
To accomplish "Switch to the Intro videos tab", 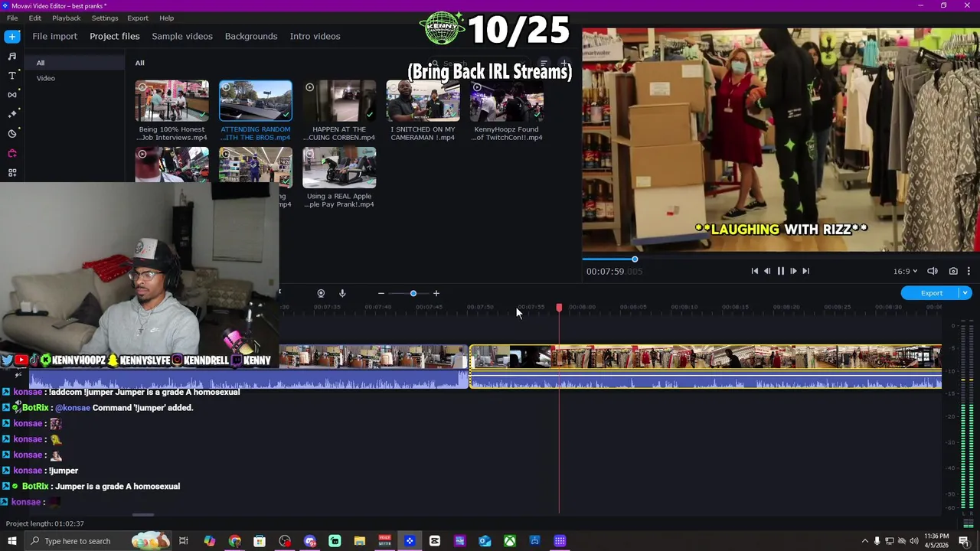I will pyautogui.click(x=315, y=36).
